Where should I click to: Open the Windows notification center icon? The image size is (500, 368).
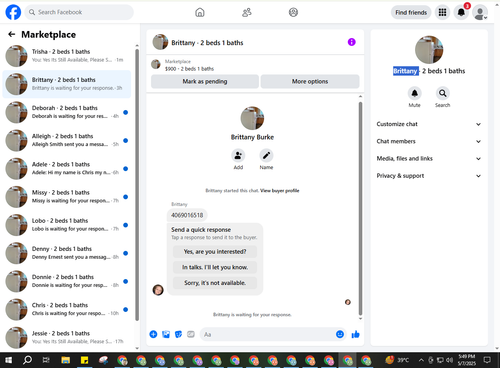coord(487,360)
